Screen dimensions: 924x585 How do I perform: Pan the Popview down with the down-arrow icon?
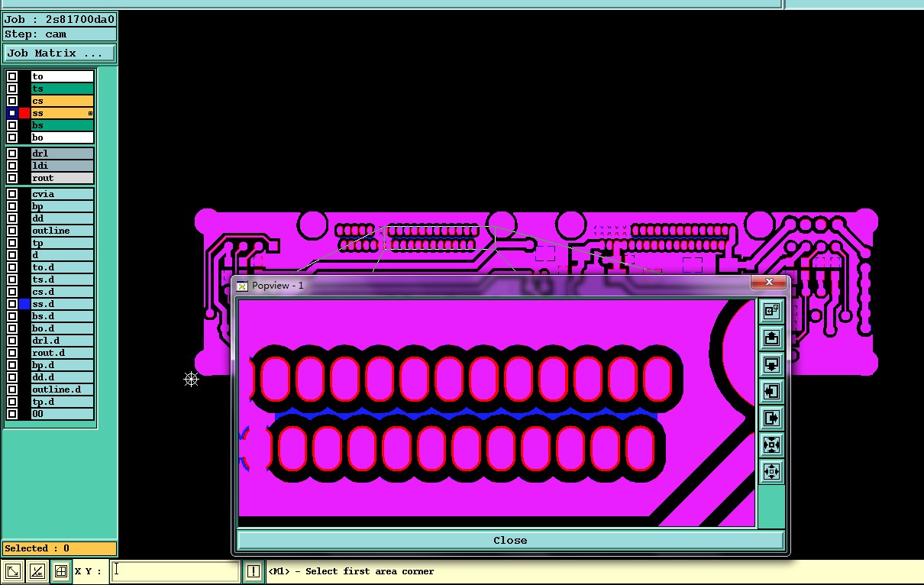[x=771, y=364]
